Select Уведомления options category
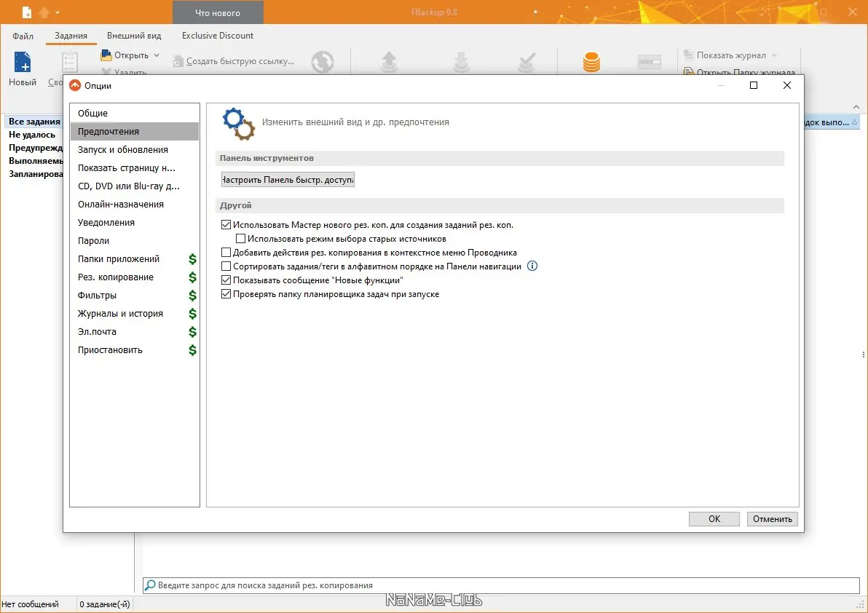 point(135,222)
